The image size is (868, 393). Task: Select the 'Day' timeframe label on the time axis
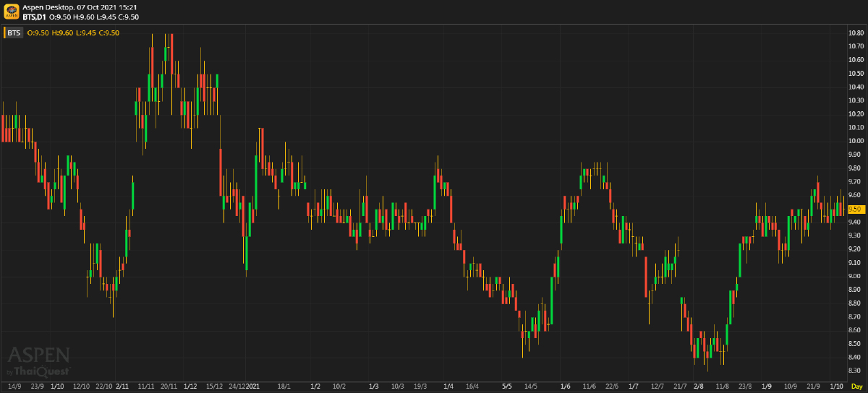tap(856, 386)
